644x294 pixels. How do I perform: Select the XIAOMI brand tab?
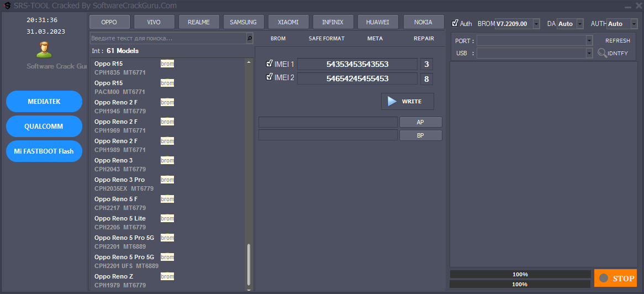[288, 22]
